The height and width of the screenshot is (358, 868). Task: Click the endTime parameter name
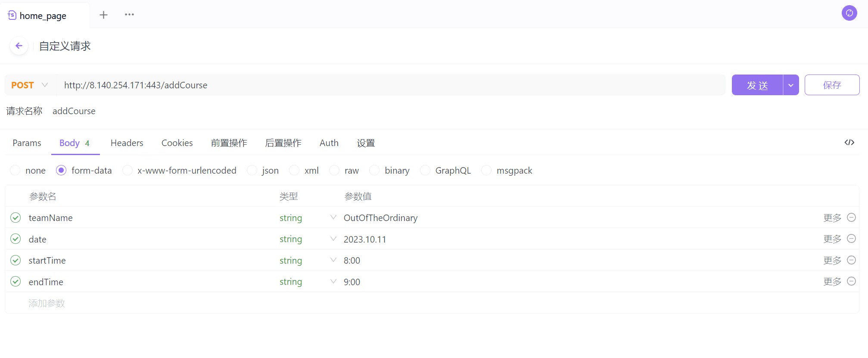click(46, 282)
